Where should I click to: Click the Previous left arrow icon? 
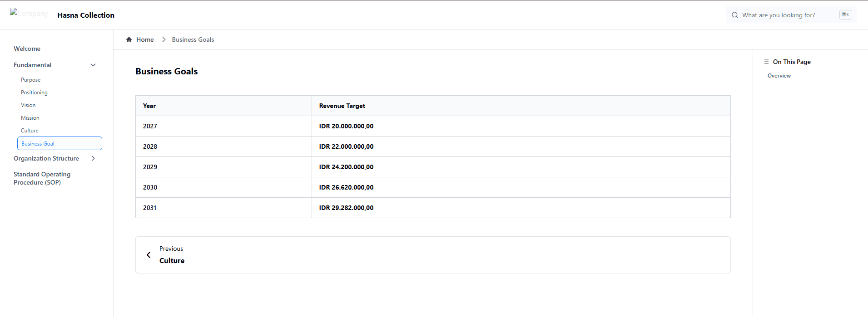(149, 255)
